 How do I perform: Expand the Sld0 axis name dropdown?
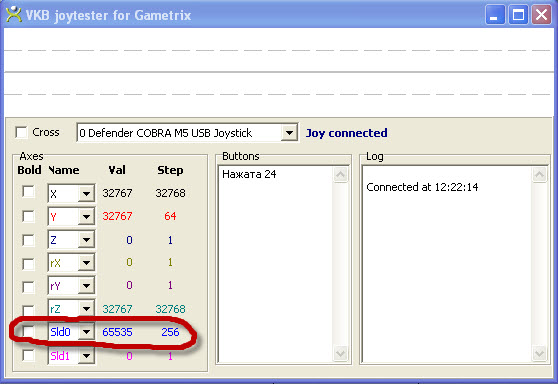pos(86,332)
